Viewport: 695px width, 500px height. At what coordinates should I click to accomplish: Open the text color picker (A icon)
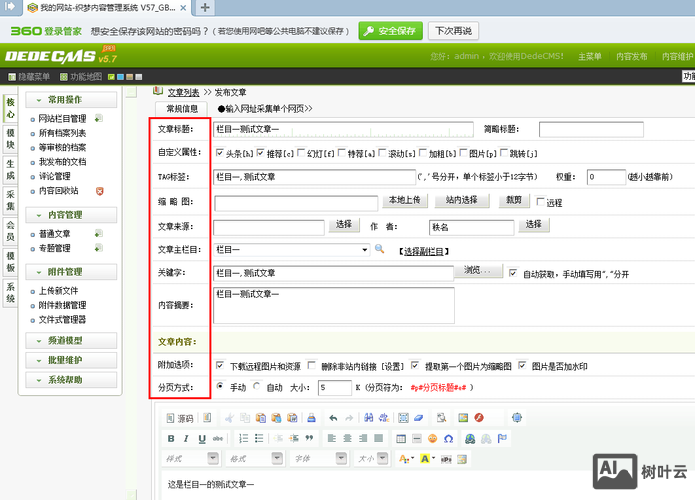[x=406, y=459]
